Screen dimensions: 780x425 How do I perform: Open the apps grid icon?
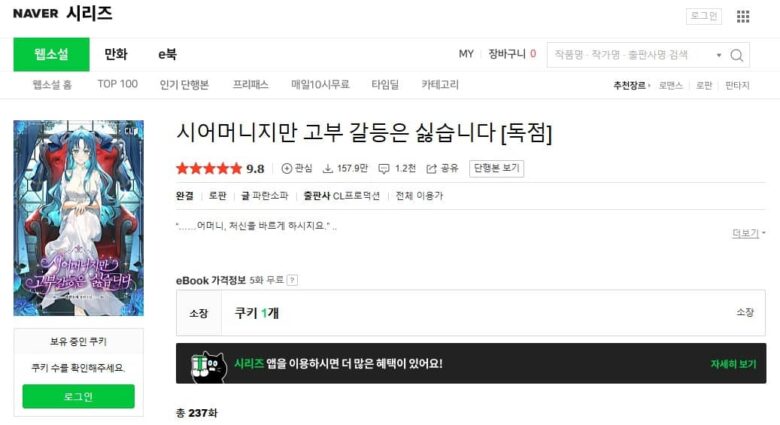[x=743, y=17]
